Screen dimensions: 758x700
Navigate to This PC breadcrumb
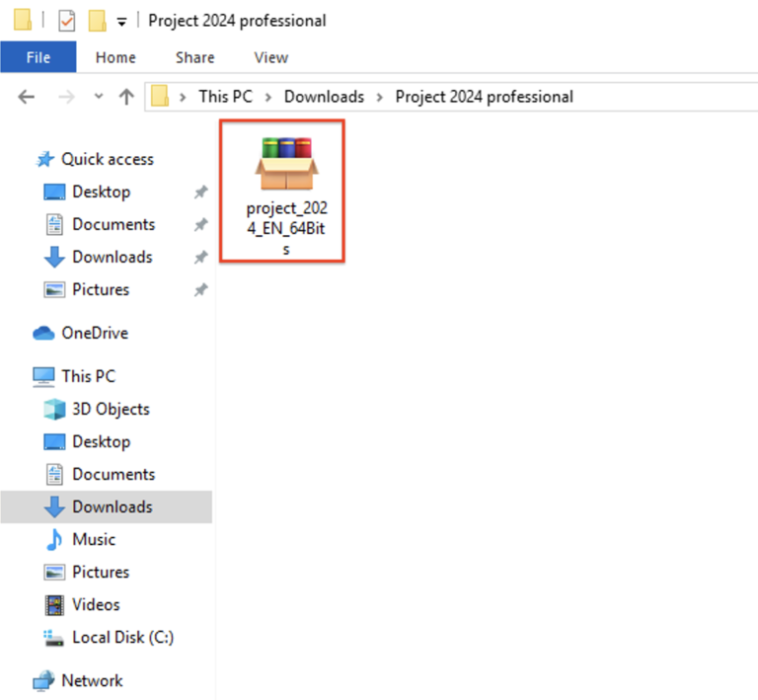[x=226, y=97]
